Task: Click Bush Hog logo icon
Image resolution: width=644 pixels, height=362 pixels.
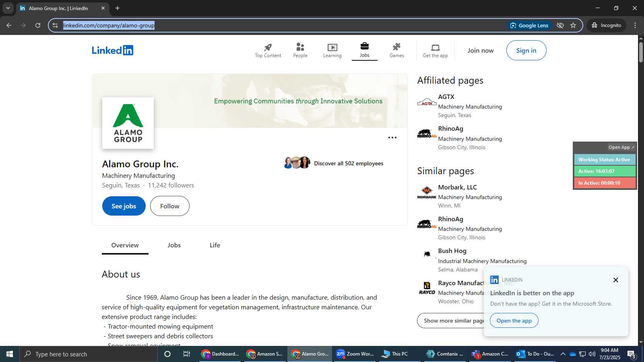Action: (x=427, y=254)
